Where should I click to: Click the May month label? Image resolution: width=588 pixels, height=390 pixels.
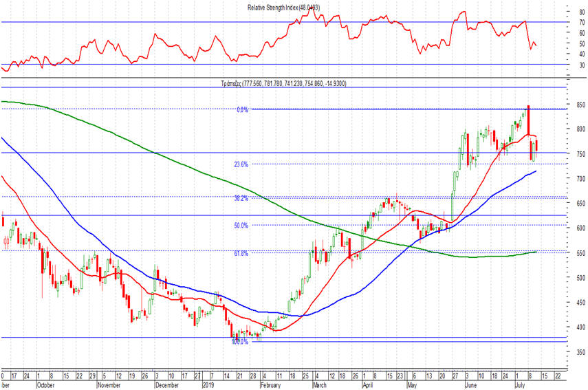coord(412,385)
